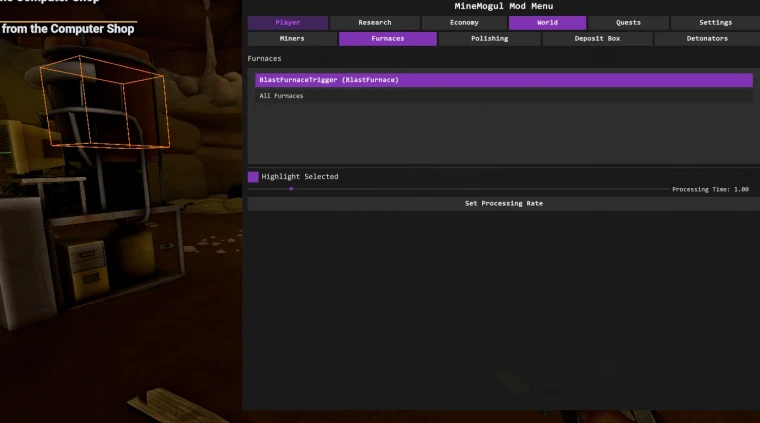Toggle the Highlight Selected checkbox
This screenshot has width=760, height=423.
(x=253, y=177)
